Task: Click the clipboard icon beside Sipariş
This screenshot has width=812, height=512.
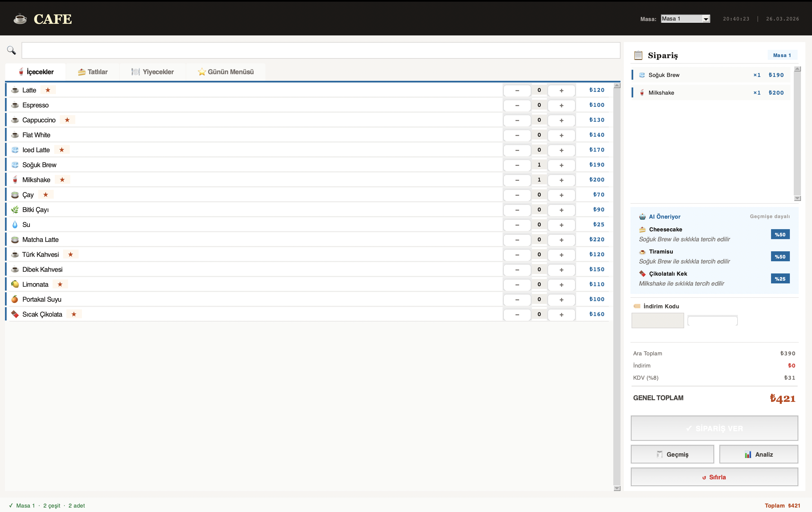Action: coord(638,55)
